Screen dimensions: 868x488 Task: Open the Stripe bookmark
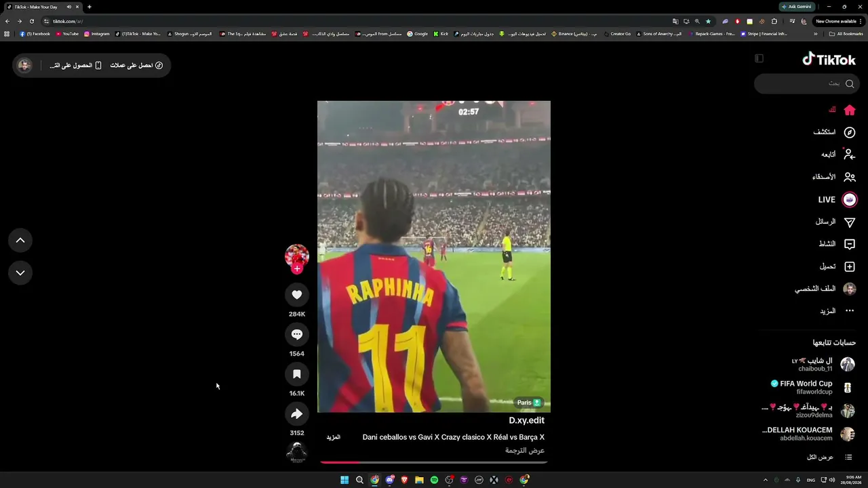coord(764,34)
